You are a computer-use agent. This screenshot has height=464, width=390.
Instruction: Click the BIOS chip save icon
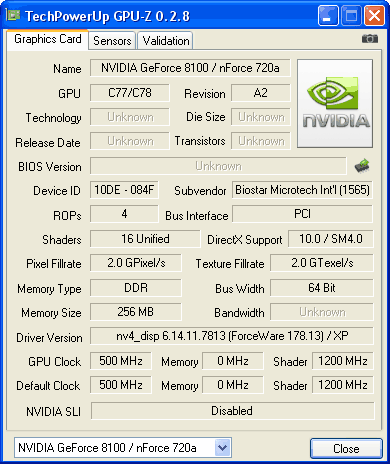[362, 166]
